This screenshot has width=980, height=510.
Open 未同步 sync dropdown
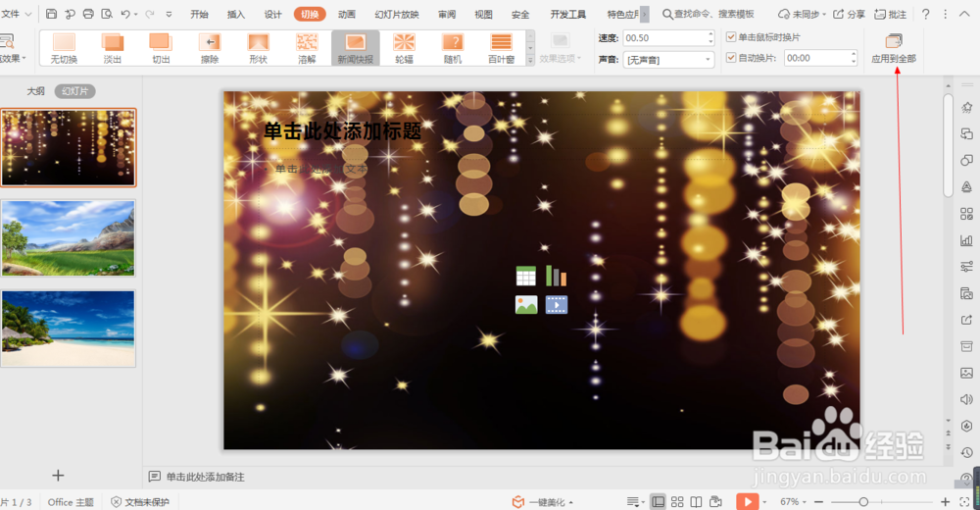coord(802,14)
